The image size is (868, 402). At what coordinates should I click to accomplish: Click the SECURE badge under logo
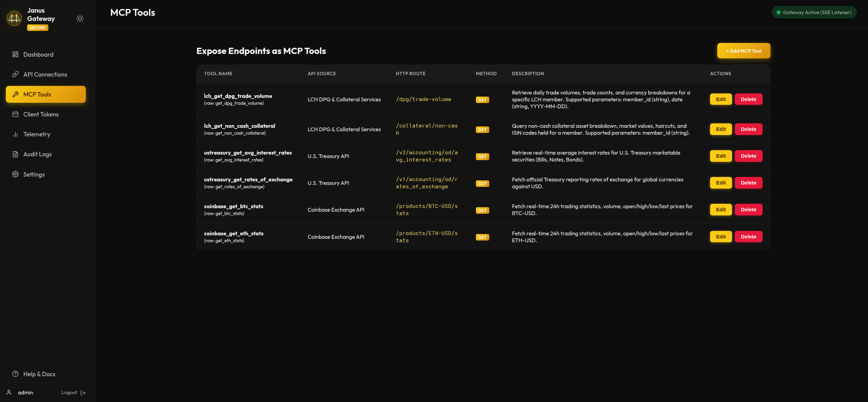coord(37,27)
